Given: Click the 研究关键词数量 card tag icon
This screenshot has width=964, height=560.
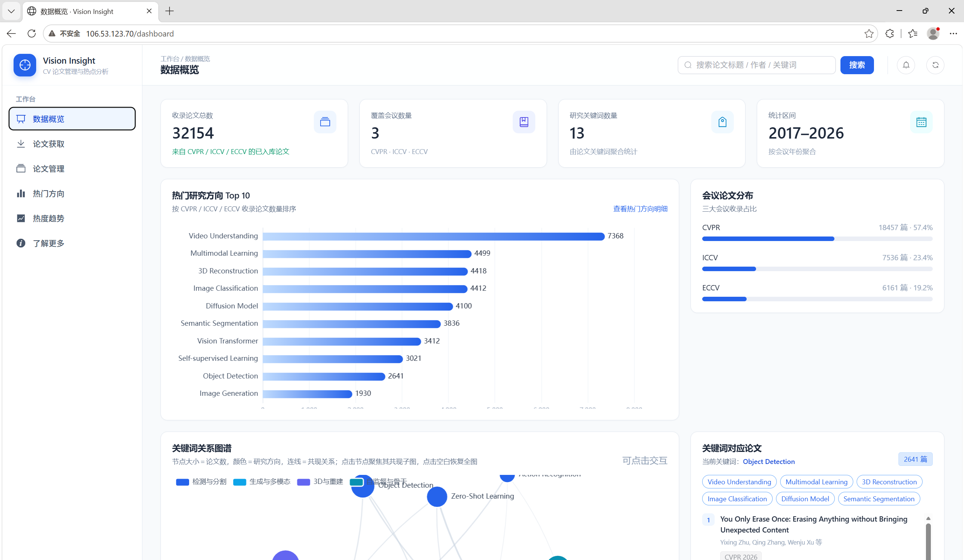Looking at the screenshot, I should click(722, 122).
